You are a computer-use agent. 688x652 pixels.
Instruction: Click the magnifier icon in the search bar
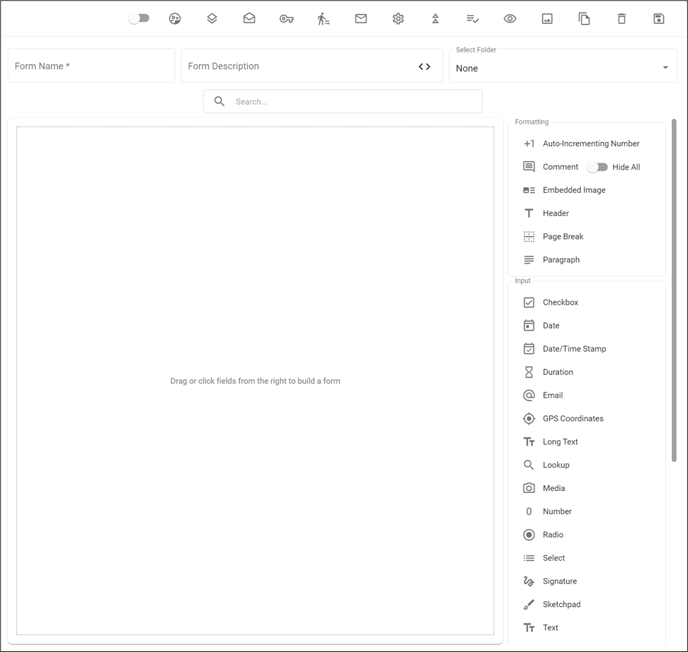point(219,101)
